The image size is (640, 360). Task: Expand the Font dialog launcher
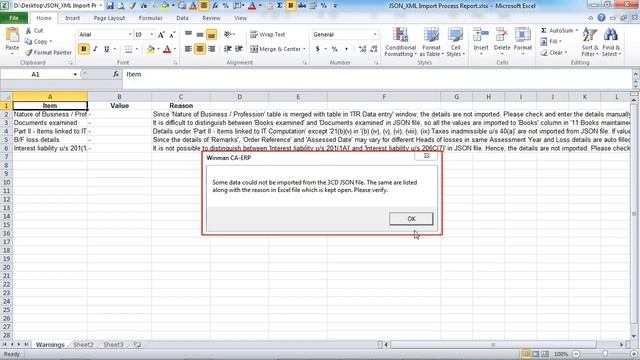tap(176, 63)
